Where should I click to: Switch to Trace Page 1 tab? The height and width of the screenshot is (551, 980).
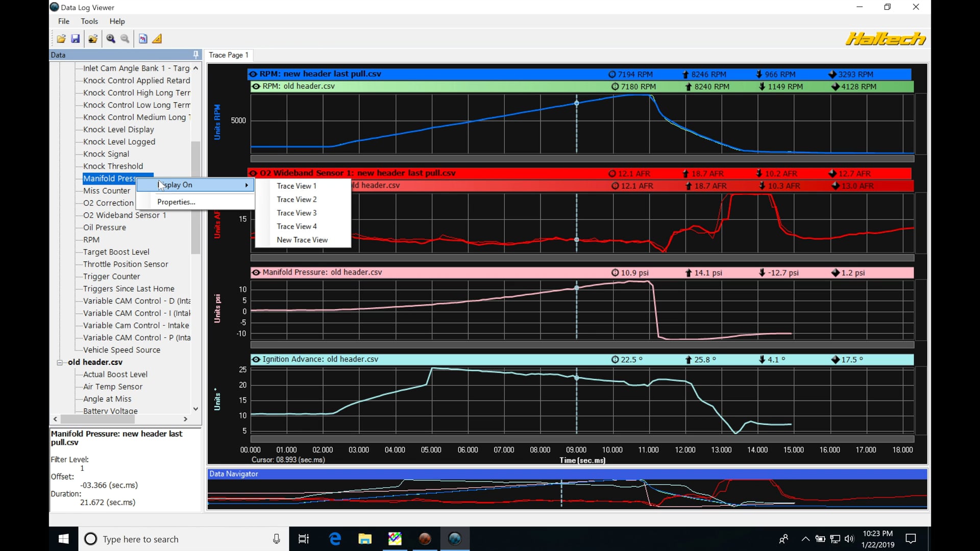tap(228, 55)
